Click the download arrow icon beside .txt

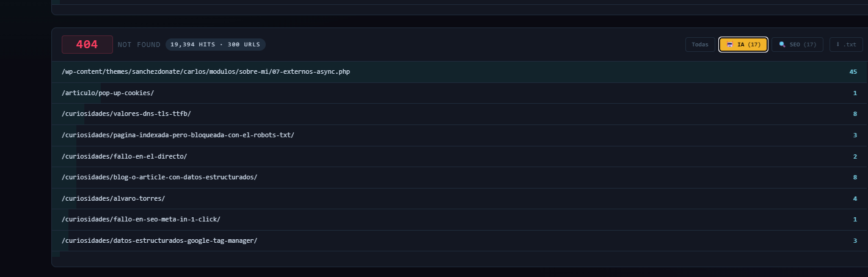(838, 45)
